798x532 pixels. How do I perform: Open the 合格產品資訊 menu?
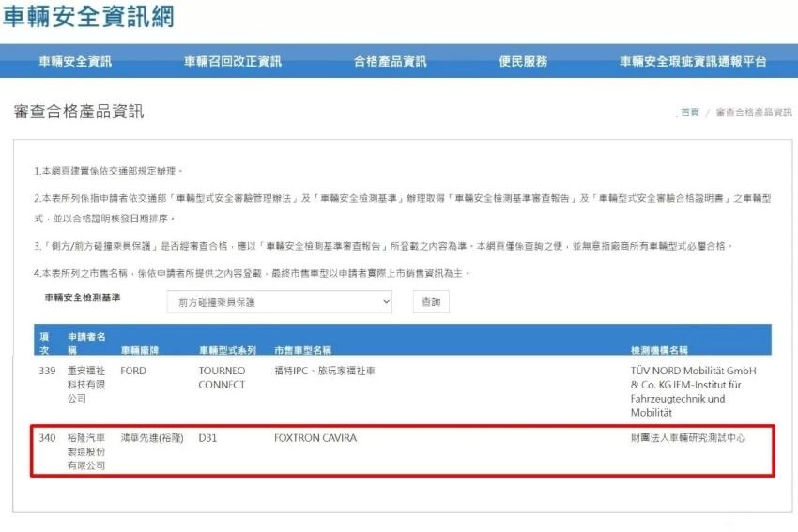(x=391, y=62)
